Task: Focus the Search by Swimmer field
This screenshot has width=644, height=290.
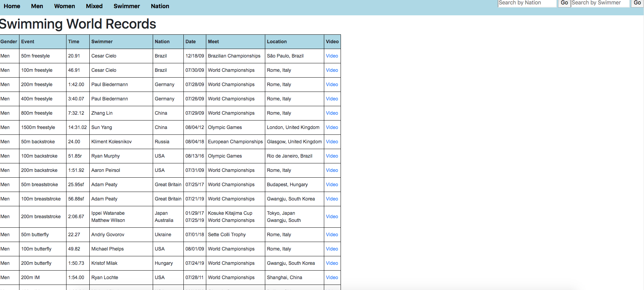Action: coord(600,3)
